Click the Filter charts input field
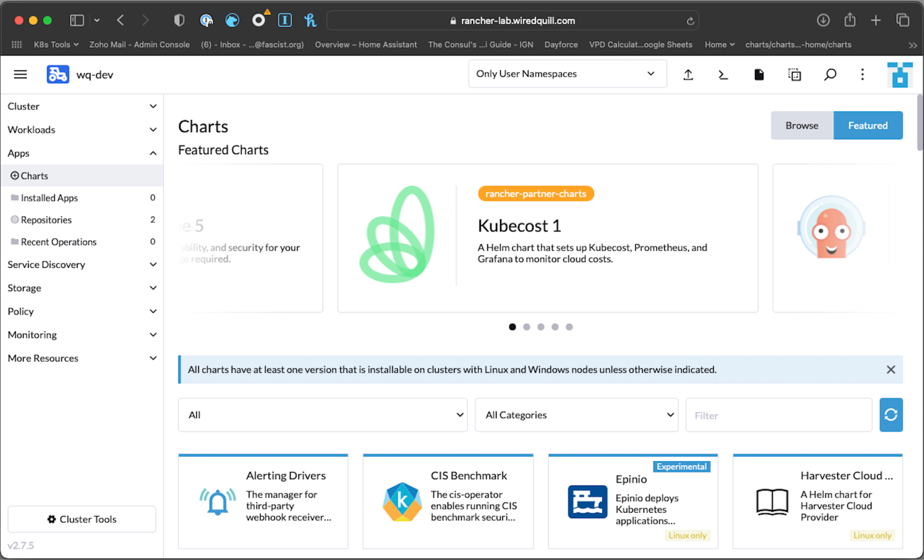Viewport: 924px width, 560px height. 778,415
